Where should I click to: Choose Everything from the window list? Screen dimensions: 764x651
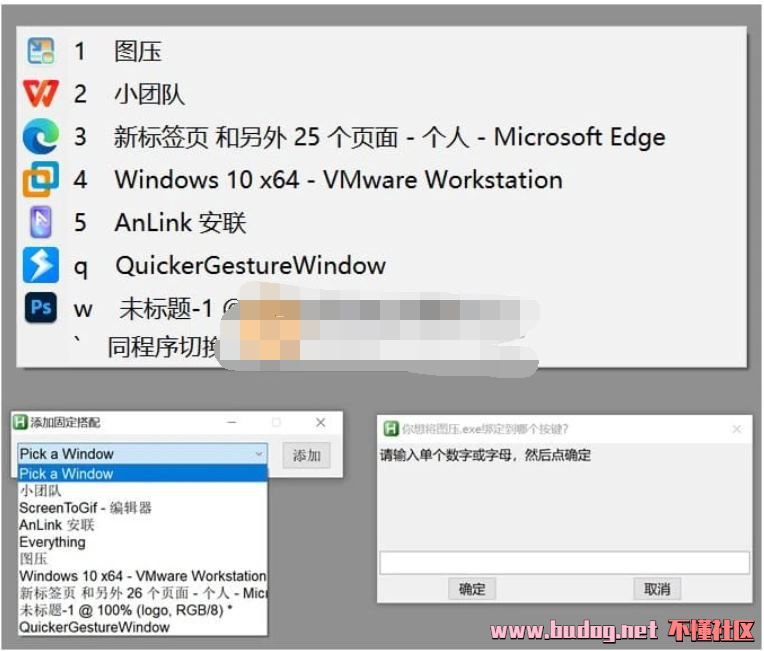click(52, 542)
